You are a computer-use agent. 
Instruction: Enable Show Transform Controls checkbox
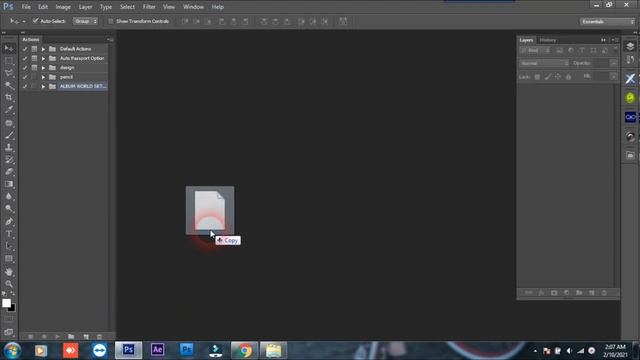click(x=111, y=21)
